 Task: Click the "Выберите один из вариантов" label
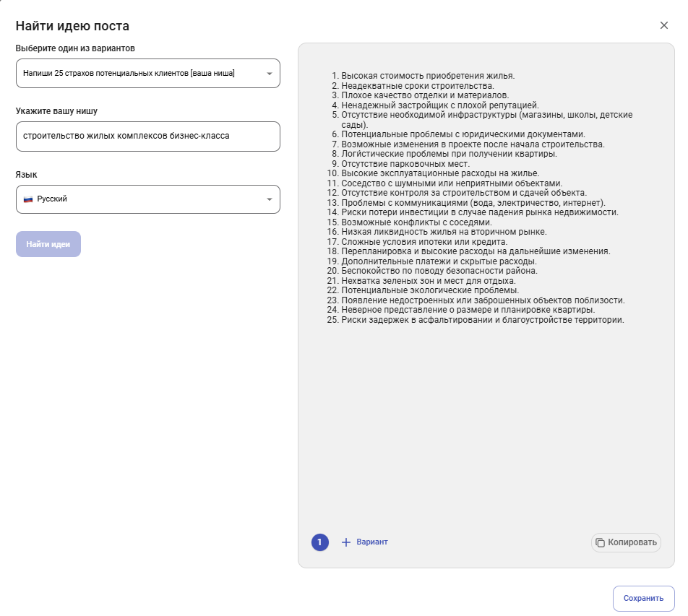75,48
